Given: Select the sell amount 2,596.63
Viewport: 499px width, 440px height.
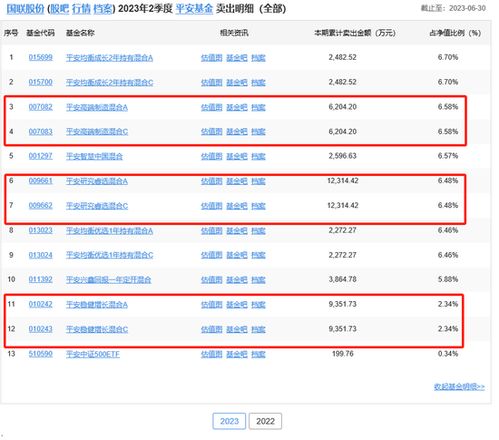Looking at the screenshot, I should coord(342,156).
